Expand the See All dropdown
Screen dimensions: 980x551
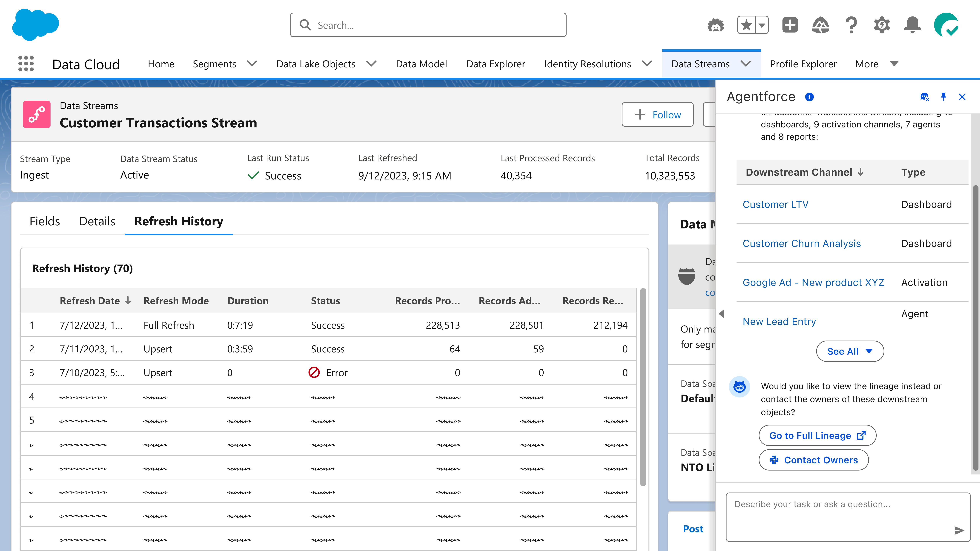[850, 351]
